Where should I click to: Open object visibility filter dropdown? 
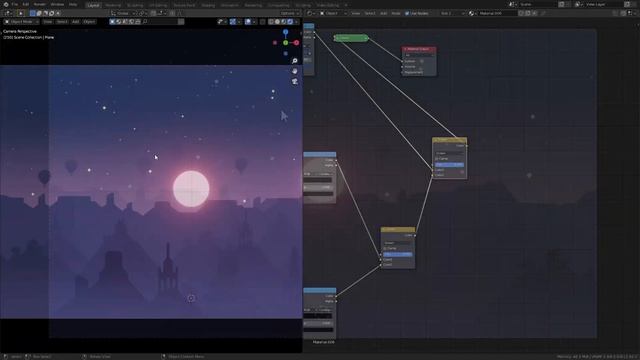click(222, 22)
